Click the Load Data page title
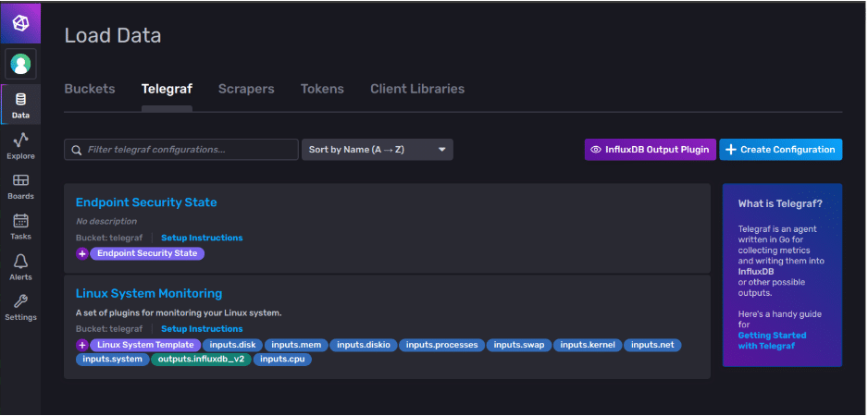This screenshot has width=868, height=416. coord(113,36)
